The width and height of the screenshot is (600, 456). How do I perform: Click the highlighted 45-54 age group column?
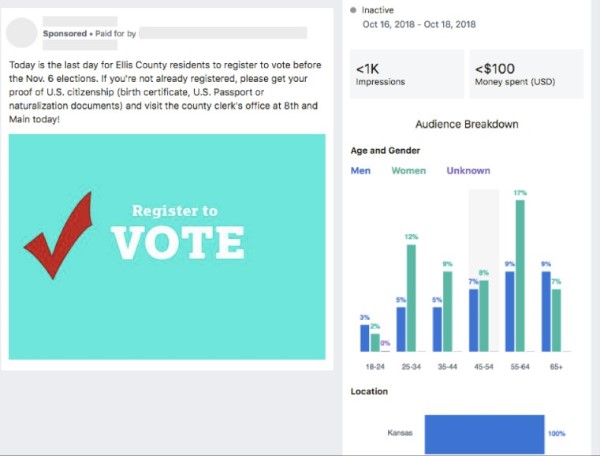coord(484,270)
